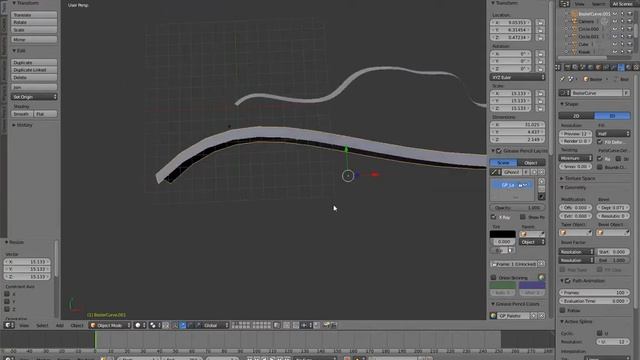640x360 pixels.
Task: Toggle the Show Points checkbox
Action: (x=523, y=217)
